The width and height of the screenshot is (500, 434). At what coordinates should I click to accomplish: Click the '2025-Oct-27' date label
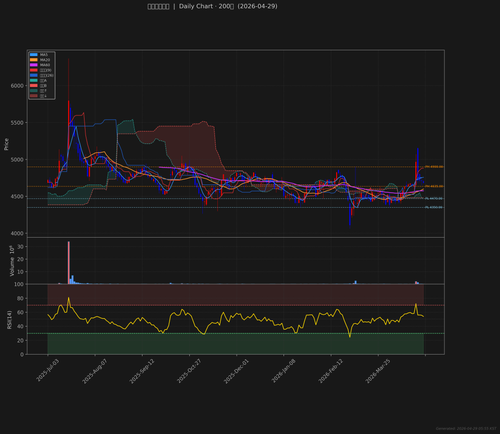[189, 371]
